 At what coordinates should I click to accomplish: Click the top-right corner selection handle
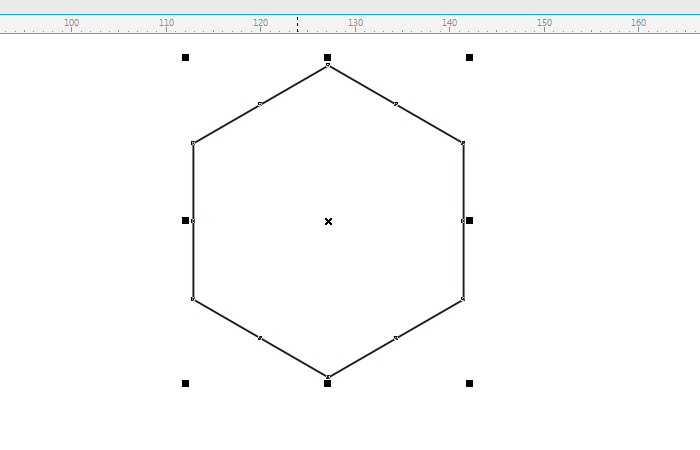pyautogui.click(x=470, y=58)
